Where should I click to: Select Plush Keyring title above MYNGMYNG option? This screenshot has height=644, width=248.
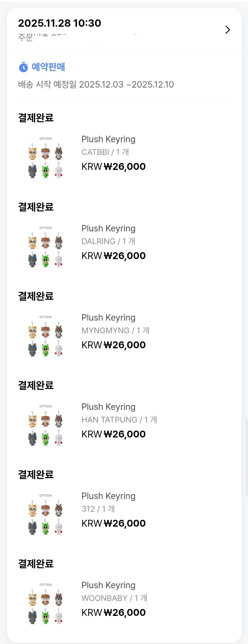(x=109, y=318)
